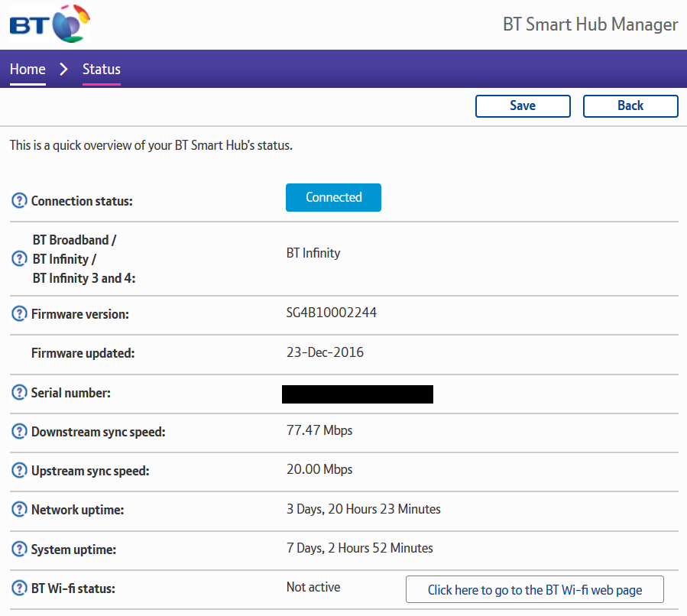Screen dimensions: 687x616
Task: Click the BT Smart Hub Manager title
Action: tap(590, 24)
